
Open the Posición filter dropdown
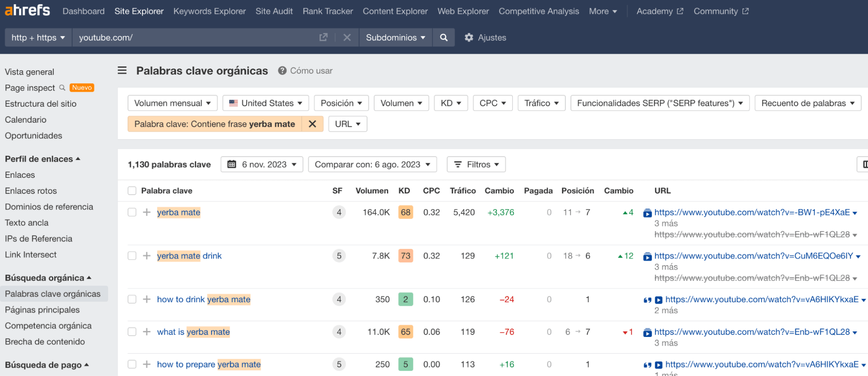coord(341,103)
